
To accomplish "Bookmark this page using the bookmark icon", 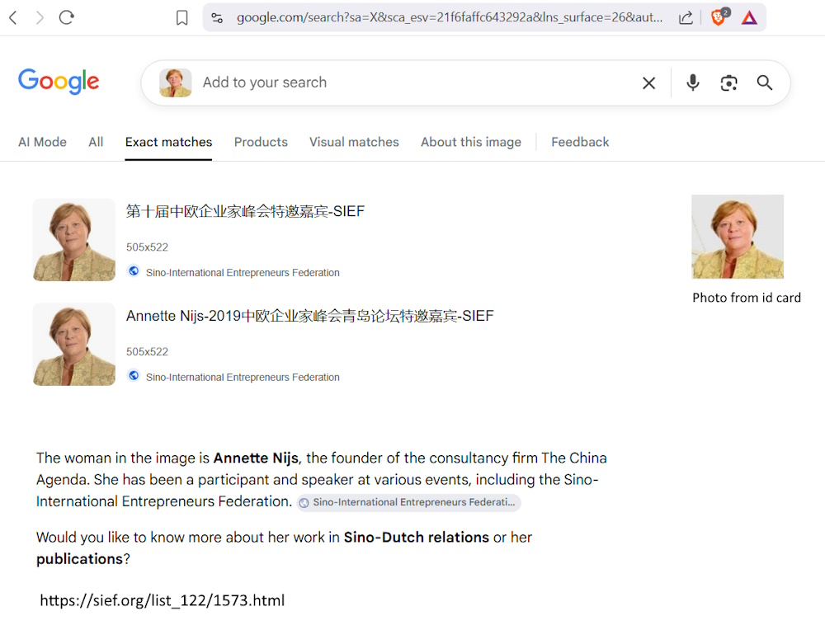I will click(182, 17).
